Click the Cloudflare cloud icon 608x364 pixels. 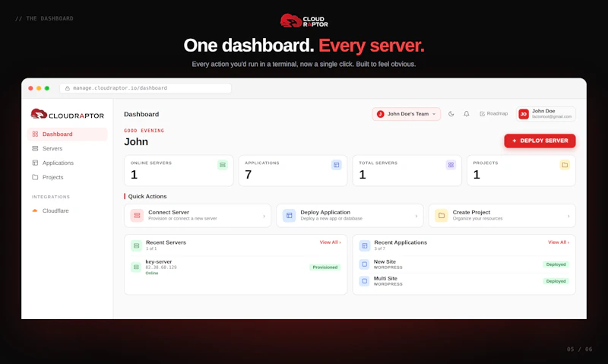pos(35,211)
